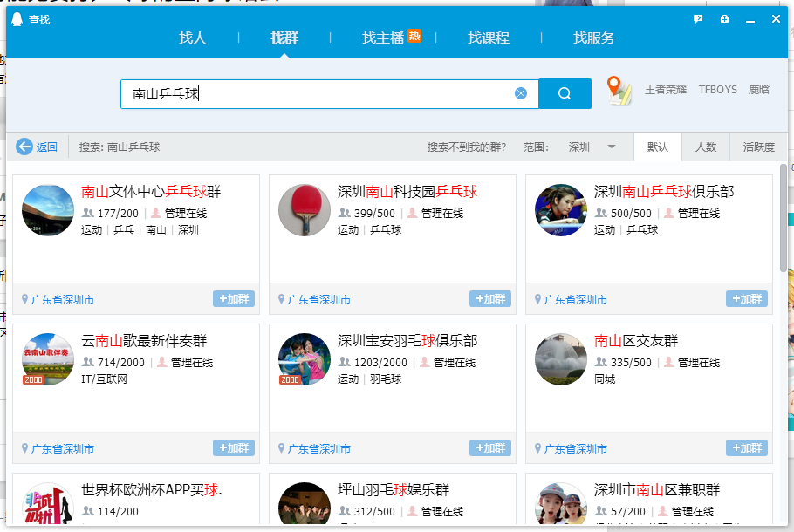Viewport: 794px width, 532px height.
Task: Open the 找课程 tab
Action: point(489,38)
